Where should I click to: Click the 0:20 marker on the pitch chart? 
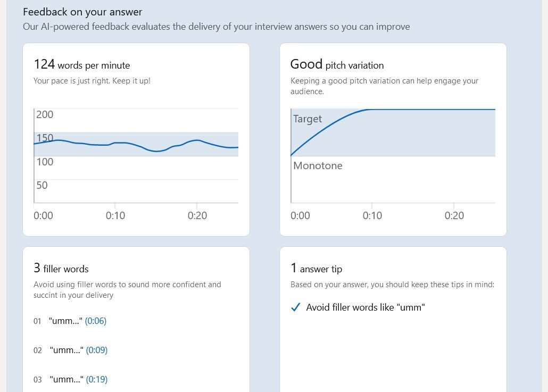coord(454,215)
